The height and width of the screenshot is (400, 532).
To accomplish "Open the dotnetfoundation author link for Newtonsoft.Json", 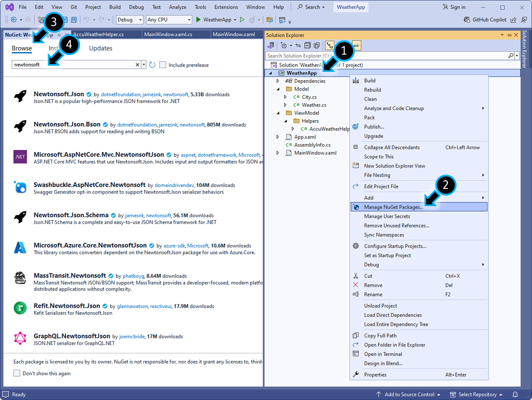I will click(121, 95).
